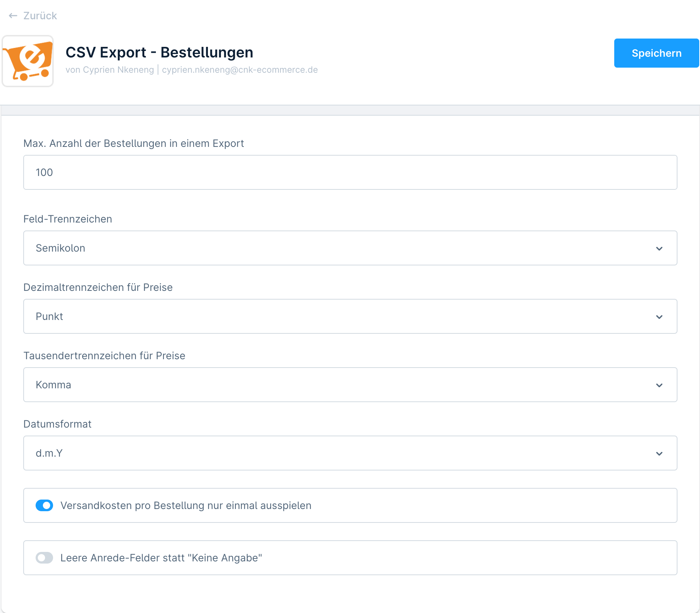Open the Komma thousands separator dropdown
Viewport: 700px width, 613px height.
pyautogui.click(x=350, y=385)
